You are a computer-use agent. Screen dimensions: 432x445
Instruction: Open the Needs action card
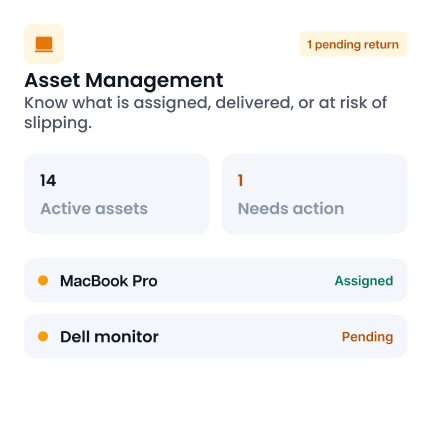(x=314, y=194)
